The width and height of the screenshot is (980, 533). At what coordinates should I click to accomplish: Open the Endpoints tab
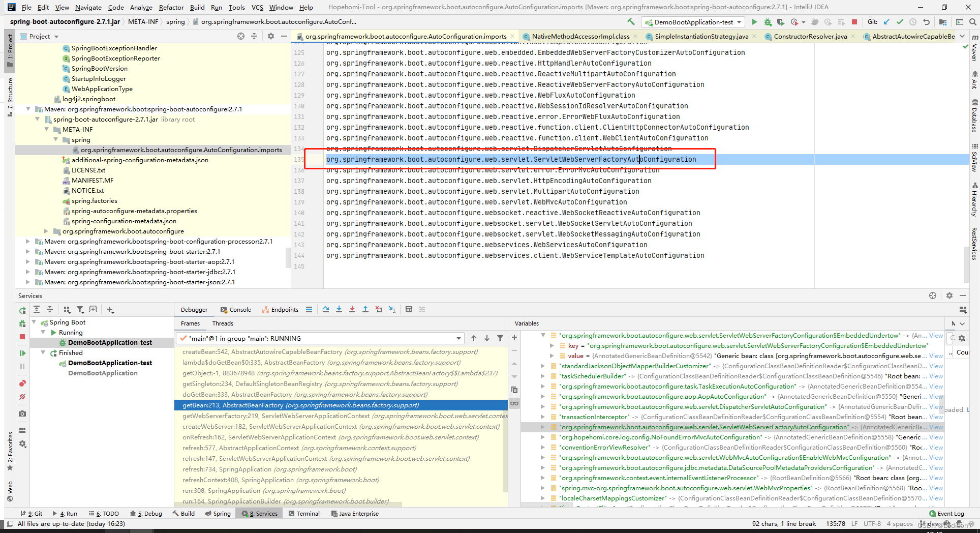(x=280, y=310)
